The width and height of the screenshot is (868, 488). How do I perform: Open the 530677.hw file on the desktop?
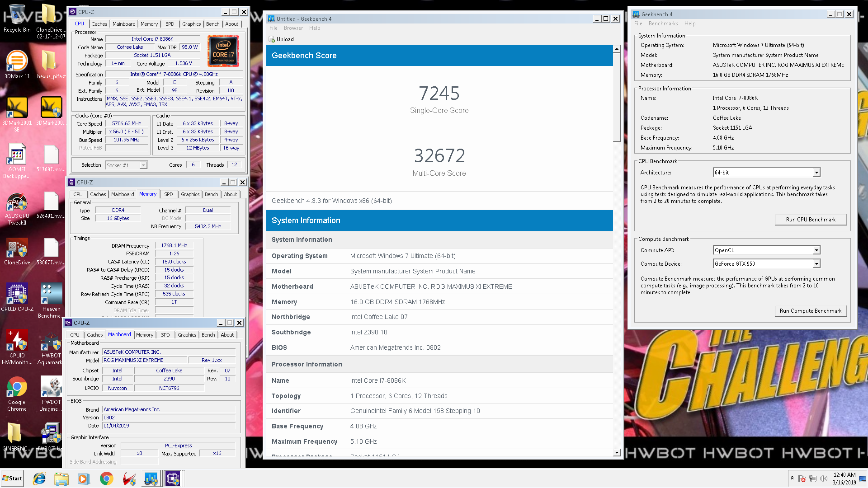pyautogui.click(x=51, y=251)
